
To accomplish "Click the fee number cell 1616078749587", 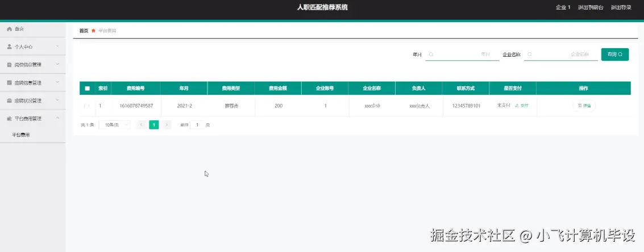I will tap(136, 106).
